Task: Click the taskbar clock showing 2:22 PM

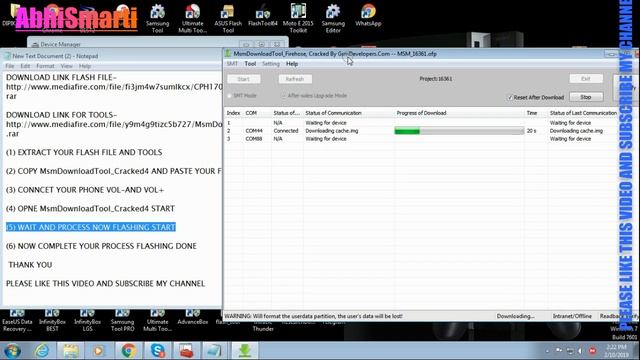Action: click(x=616, y=351)
